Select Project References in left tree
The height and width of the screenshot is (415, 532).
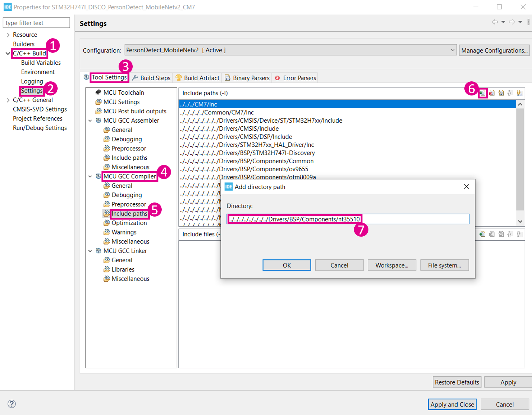coord(38,119)
